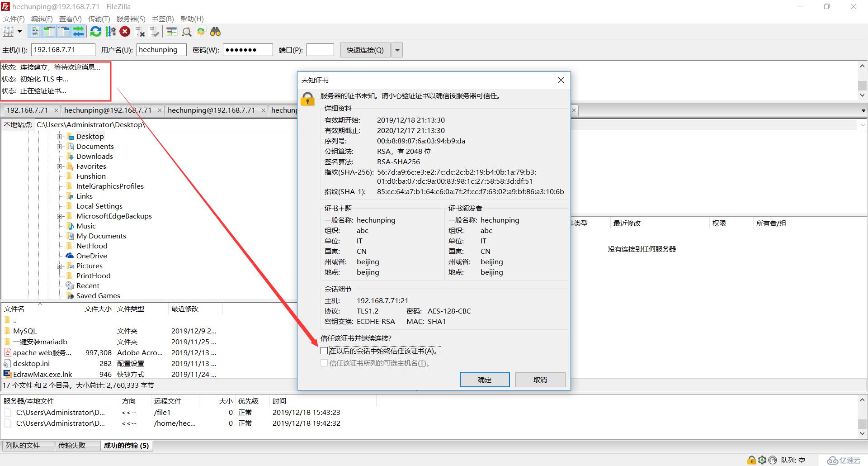
Task: Toggle directory comparison icon
Action: pos(186,32)
